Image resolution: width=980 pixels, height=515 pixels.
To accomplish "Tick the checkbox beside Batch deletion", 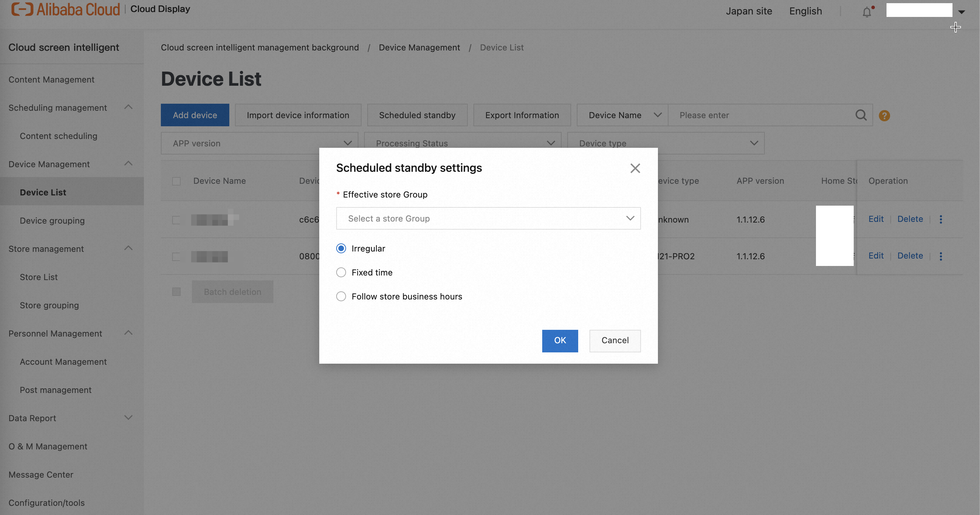I will (x=176, y=292).
